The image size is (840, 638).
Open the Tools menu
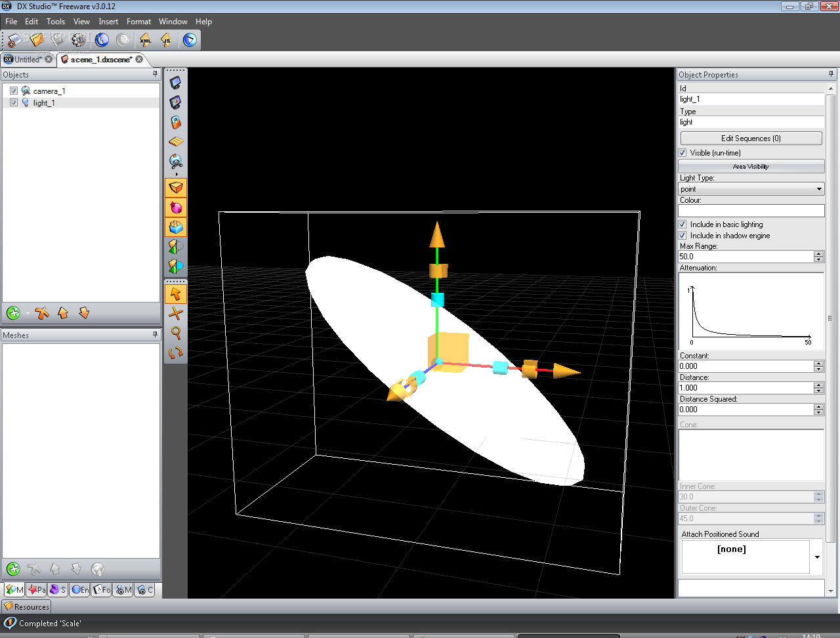click(x=56, y=22)
